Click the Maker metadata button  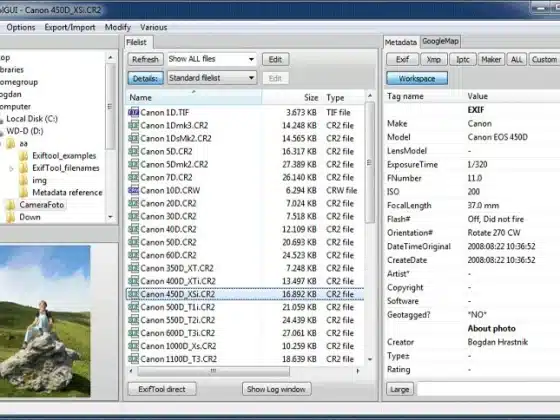coord(491,59)
